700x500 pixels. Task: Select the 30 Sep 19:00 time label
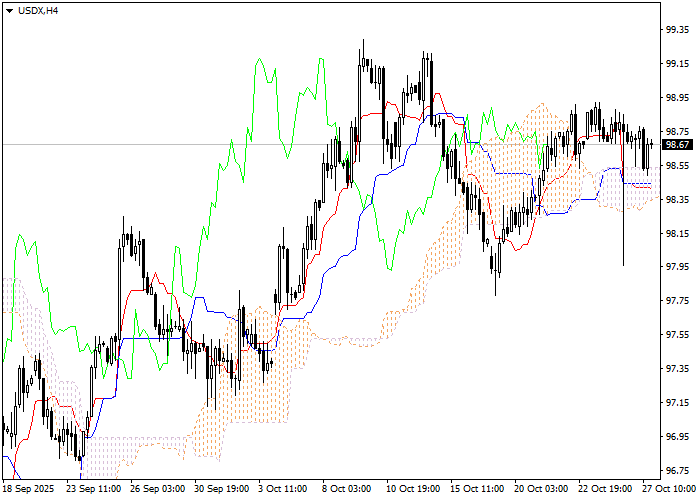(x=220, y=489)
